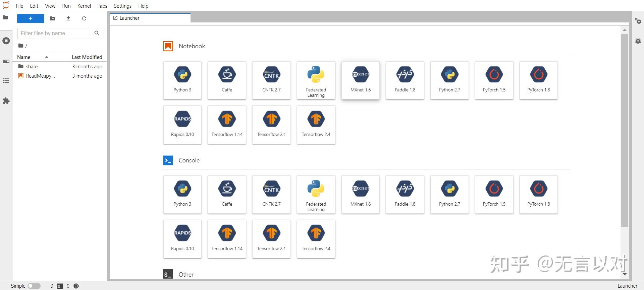Launch a Rapids 0.10 notebook
The image size is (644, 290).
pyautogui.click(x=182, y=125)
